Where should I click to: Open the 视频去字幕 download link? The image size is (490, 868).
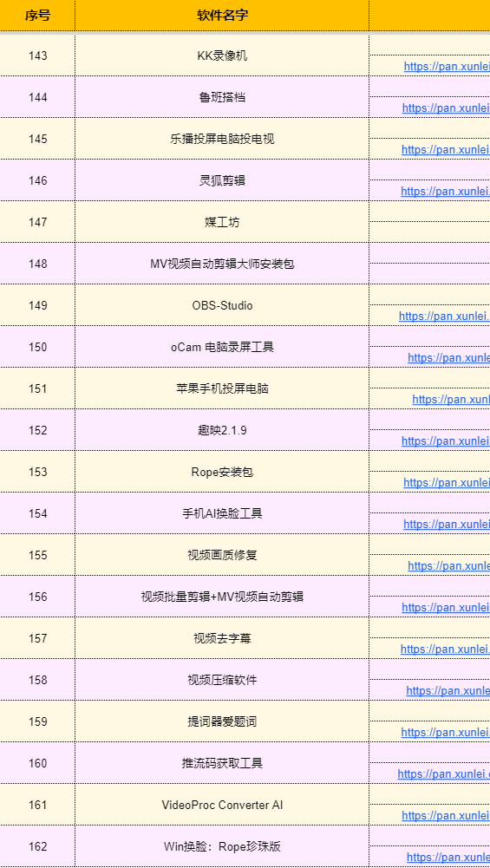(445, 649)
